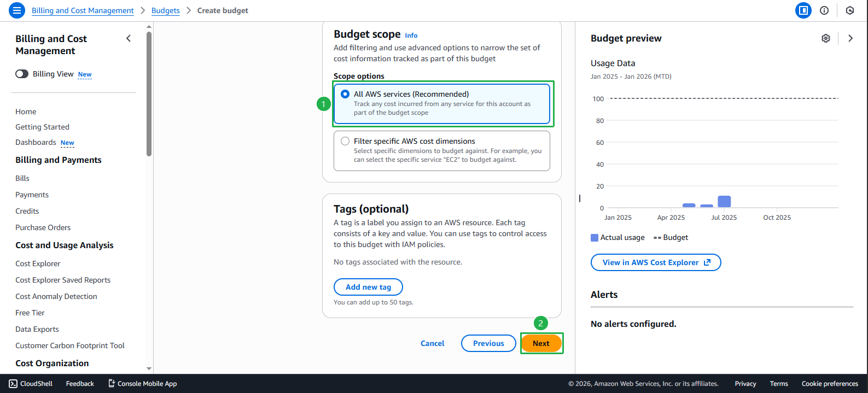Collapse the Budget preview panel arrow

[x=850, y=38]
